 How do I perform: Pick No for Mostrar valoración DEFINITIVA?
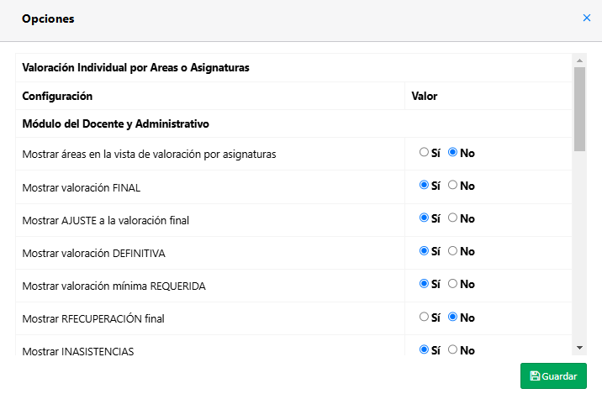click(x=453, y=251)
